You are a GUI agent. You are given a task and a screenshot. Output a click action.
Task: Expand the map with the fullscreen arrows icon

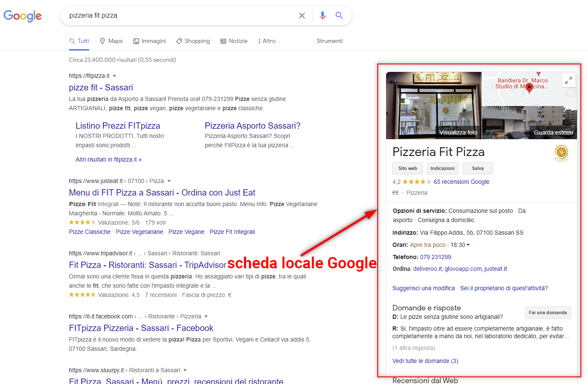click(569, 80)
